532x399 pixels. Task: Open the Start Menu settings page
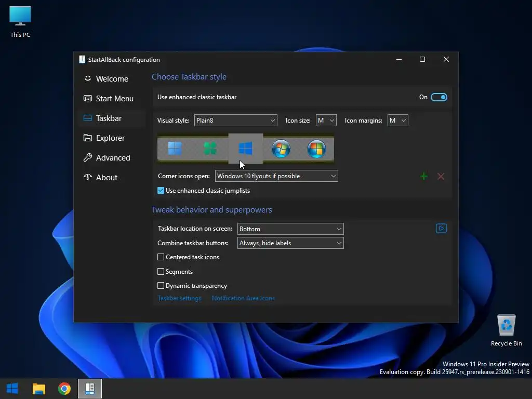[x=112, y=98]
